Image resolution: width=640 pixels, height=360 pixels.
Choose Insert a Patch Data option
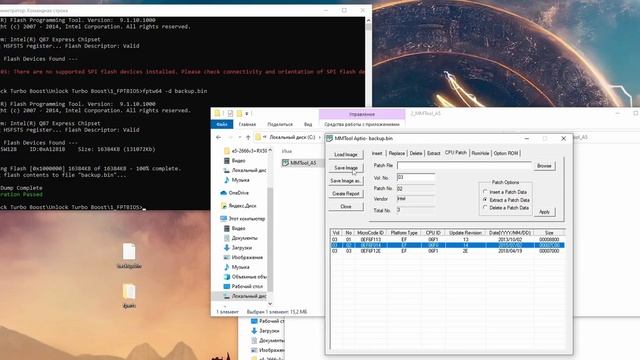505,192
